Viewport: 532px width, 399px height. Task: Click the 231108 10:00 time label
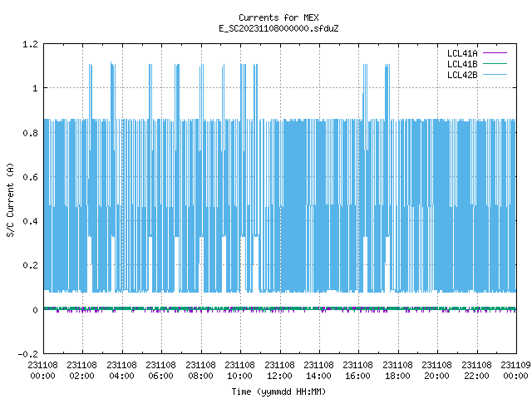[239, 371]
